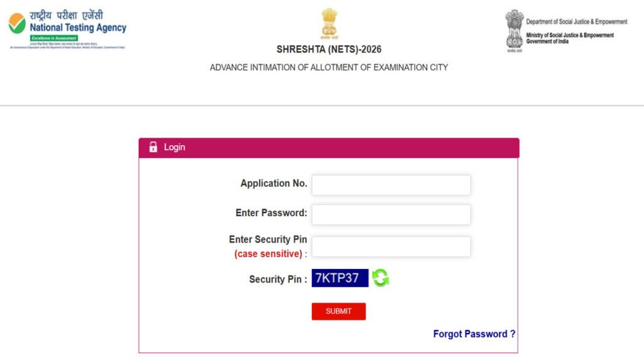Open the Forgot Password link
Image resolution: width=644 pixels, height=362 pixels.
474,334
